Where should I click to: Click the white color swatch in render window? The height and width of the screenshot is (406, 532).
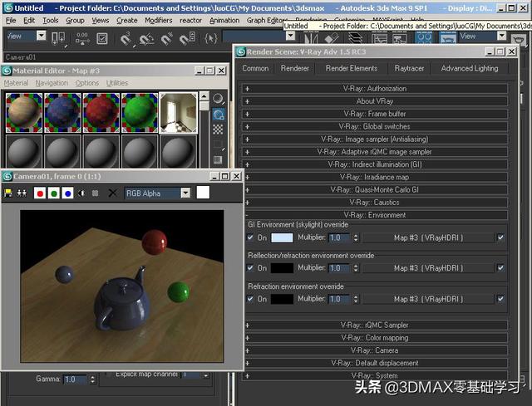point(203,192)
